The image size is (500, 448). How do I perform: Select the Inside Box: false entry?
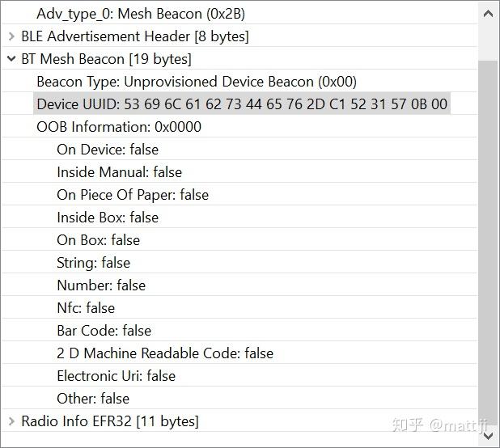108,218
